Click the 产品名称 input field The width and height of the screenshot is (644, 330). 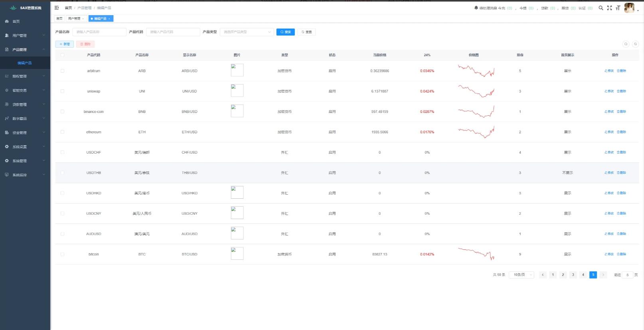(x=99, y=32)
